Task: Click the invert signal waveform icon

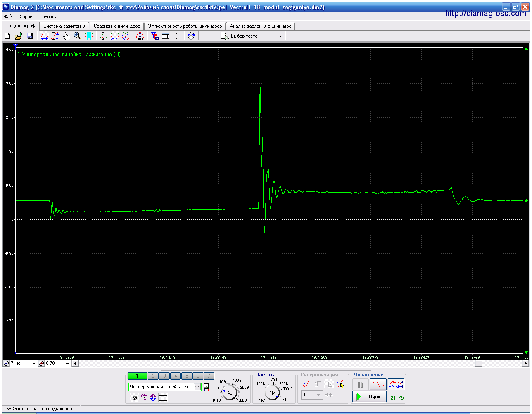Action: coord(144,397)
